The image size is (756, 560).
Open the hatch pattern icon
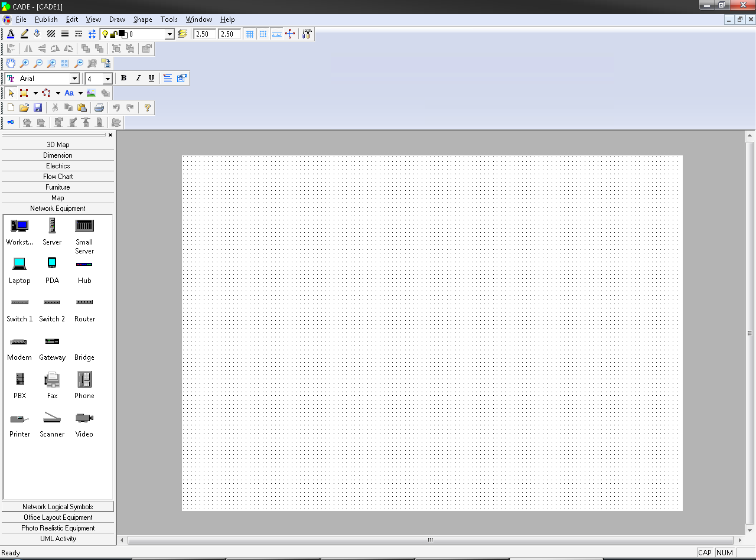51,34
